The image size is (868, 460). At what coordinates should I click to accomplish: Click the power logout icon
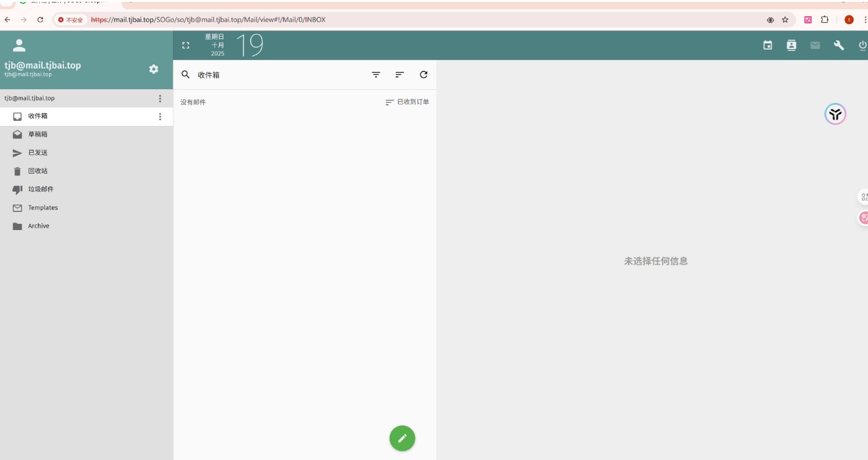[862, 45]
